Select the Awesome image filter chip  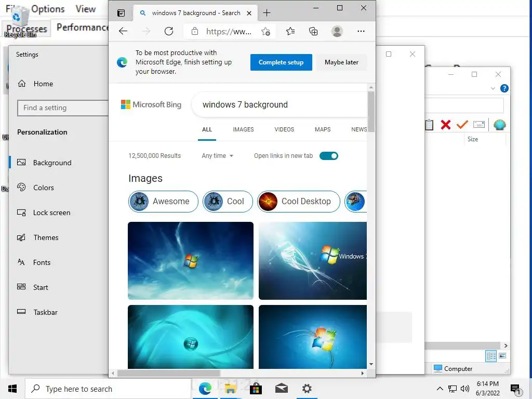[163, 202]
